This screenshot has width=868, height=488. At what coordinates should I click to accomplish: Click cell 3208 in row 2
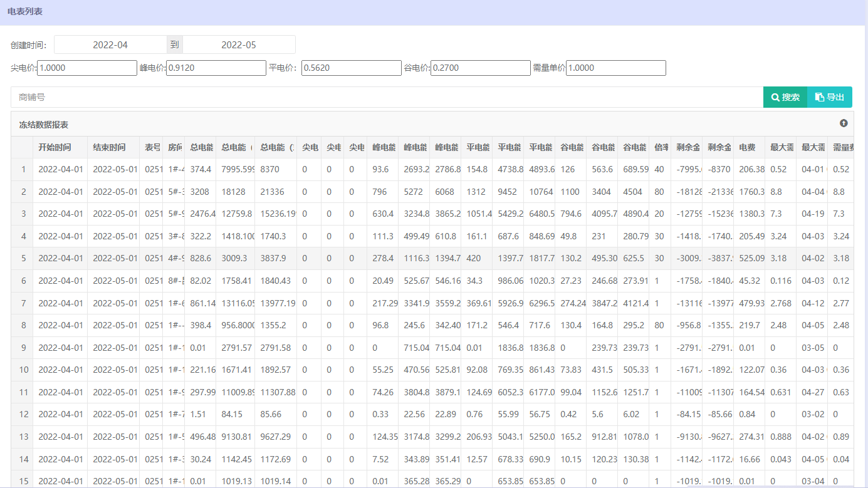click(201, 192)
